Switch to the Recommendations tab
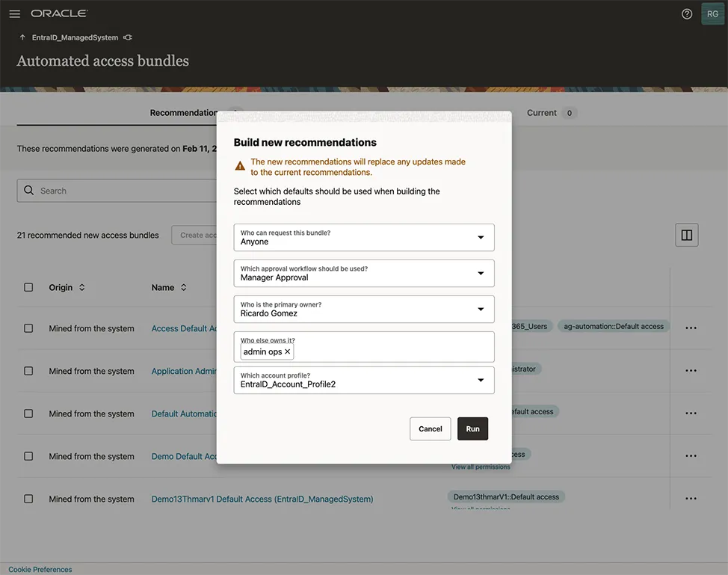The width and height of the screenshot is (728, 575). click(184, 113)
